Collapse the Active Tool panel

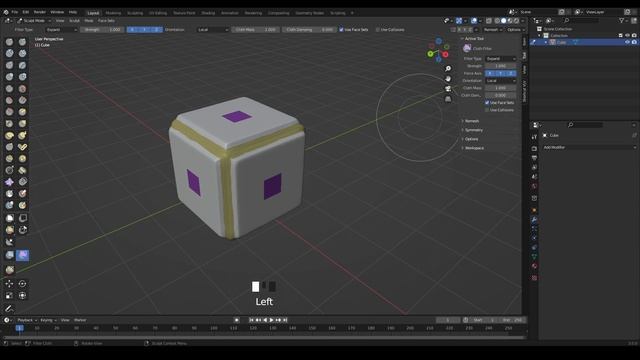point(473,39)
